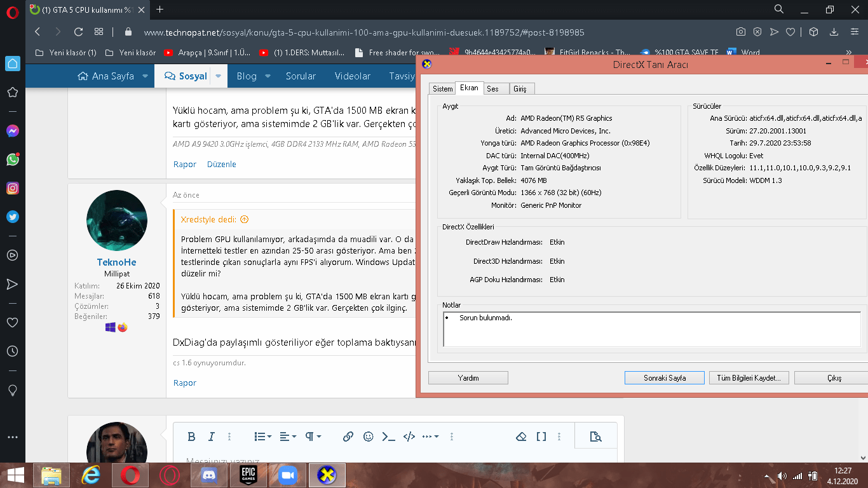Open the smiley emoji picker

pos(368,437)
